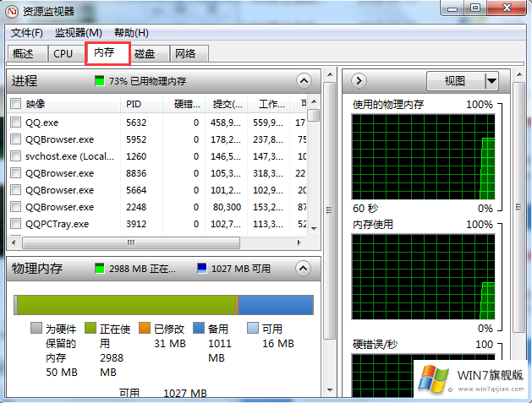Select the QQ.exe process name

click(42, 123)
